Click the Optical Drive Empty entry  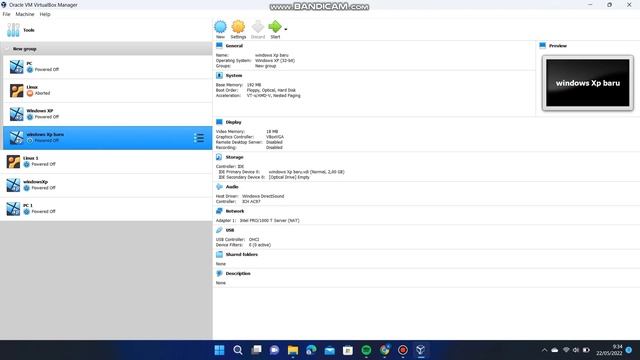coord(289,177)
